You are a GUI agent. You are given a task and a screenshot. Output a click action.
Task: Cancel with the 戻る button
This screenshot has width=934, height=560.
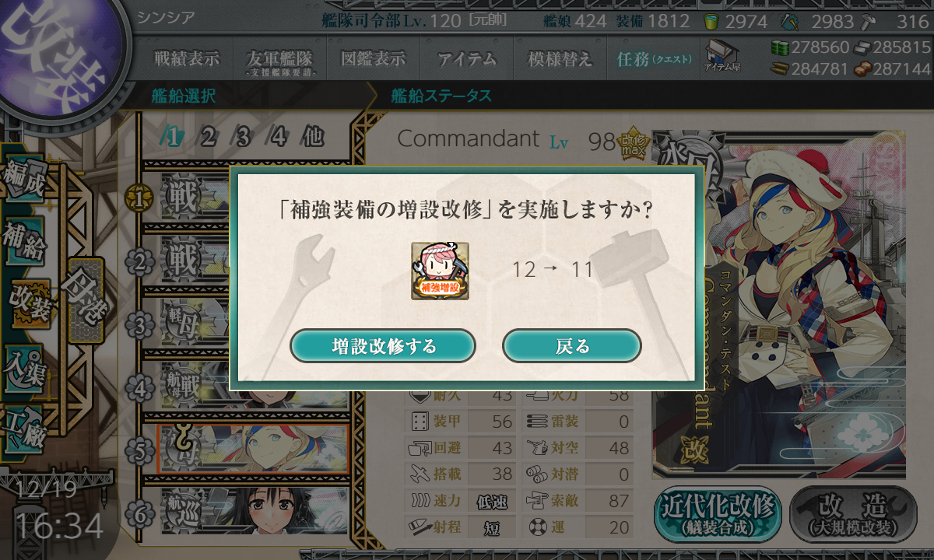point(572,346)
